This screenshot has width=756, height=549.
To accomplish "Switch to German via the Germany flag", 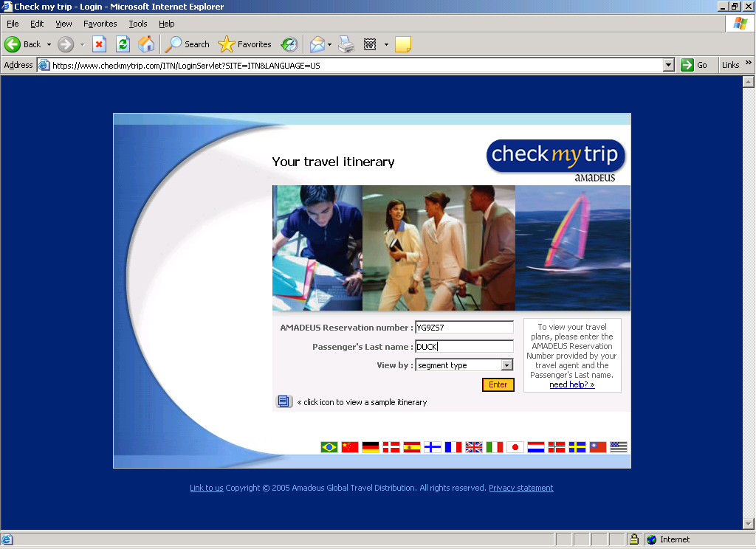I will [x=371, y=447].
